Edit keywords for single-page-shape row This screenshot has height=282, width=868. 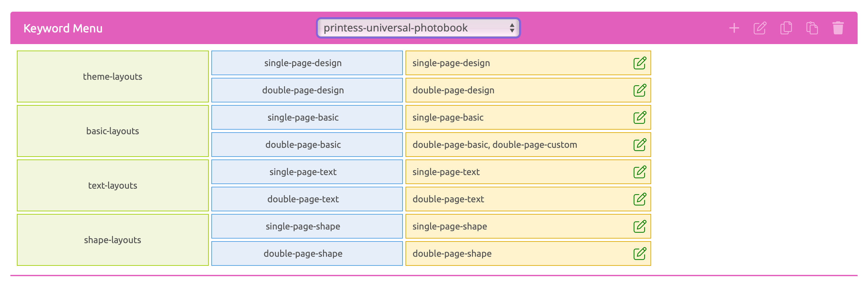[639, 227]
